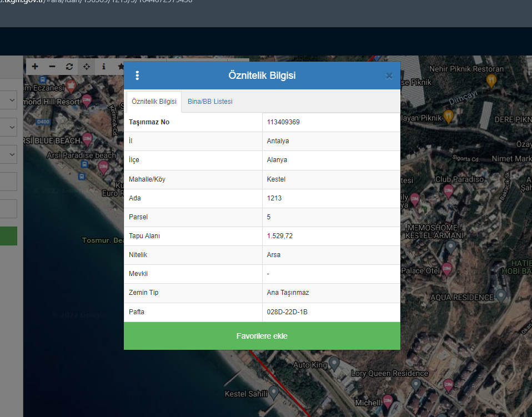
Task: Click the Palace Otel hotel marker
Action: 447,270
